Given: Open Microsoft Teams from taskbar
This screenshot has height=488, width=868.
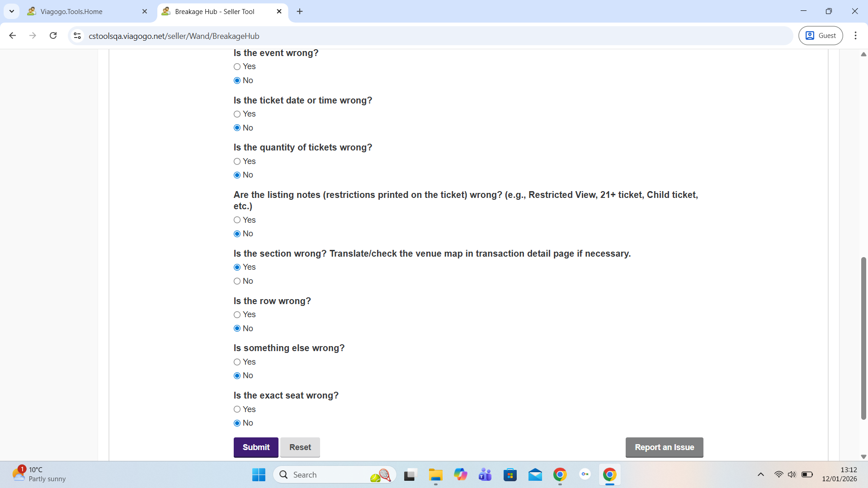Looking at the screenshot, I should coord(485,475).
